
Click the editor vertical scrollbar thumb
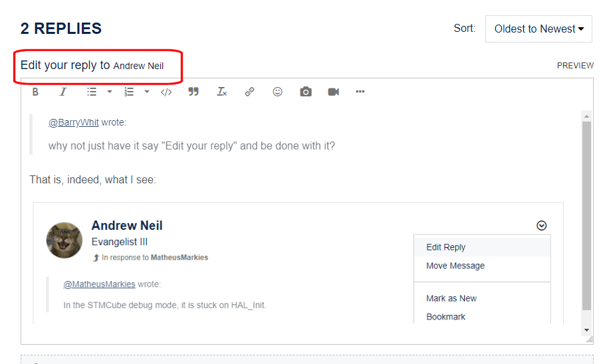point(586,216)
